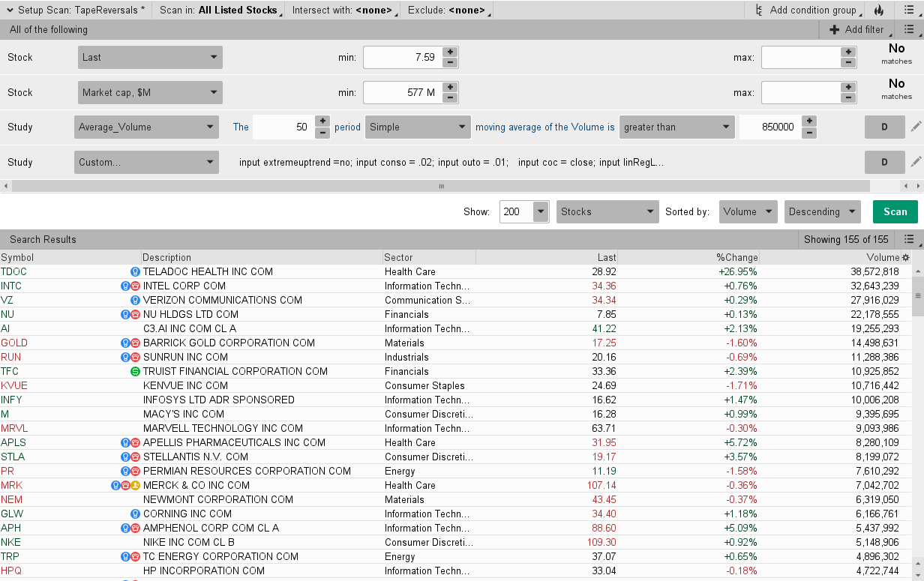
Task: Click the red phone icon on the MRK row
Action: 126,485
